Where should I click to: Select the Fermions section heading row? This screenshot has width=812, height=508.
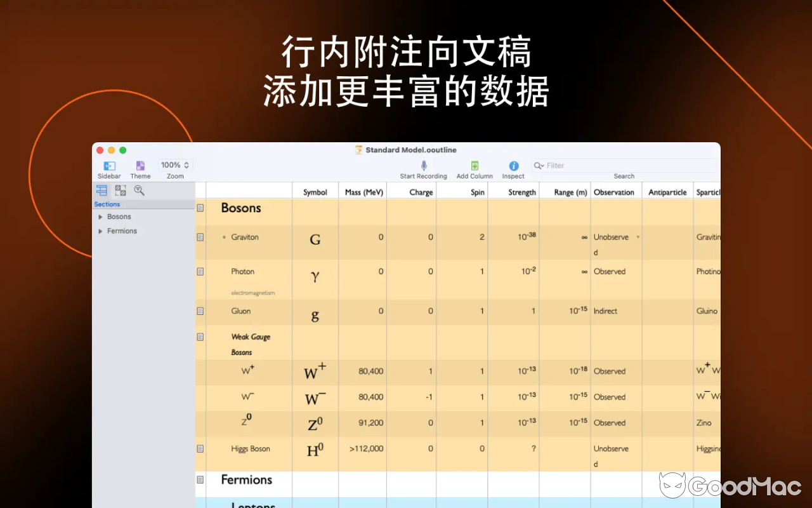[247, 479]
